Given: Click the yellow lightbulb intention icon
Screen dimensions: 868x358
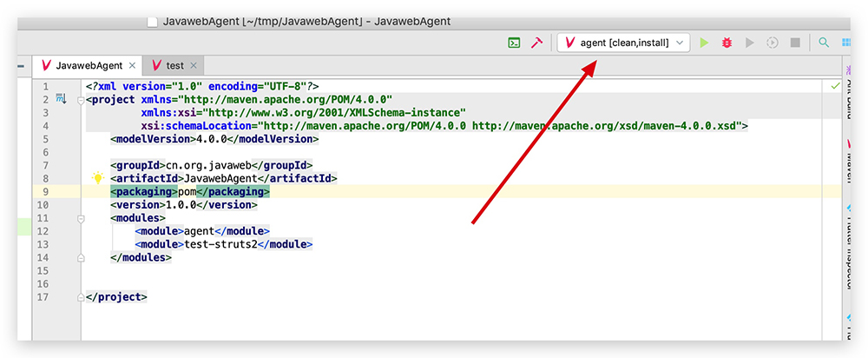Looking at the screenshot, I should [x=98, y=178].
